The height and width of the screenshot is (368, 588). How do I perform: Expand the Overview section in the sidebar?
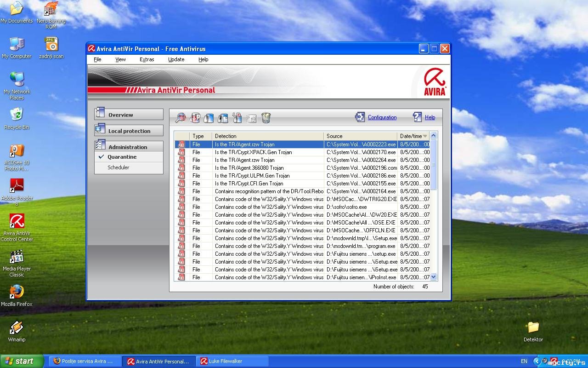pos(129,115)
